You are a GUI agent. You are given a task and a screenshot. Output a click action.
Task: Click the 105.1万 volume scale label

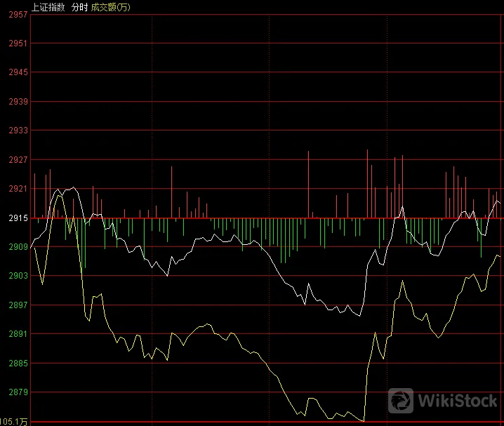coord(14,422)
